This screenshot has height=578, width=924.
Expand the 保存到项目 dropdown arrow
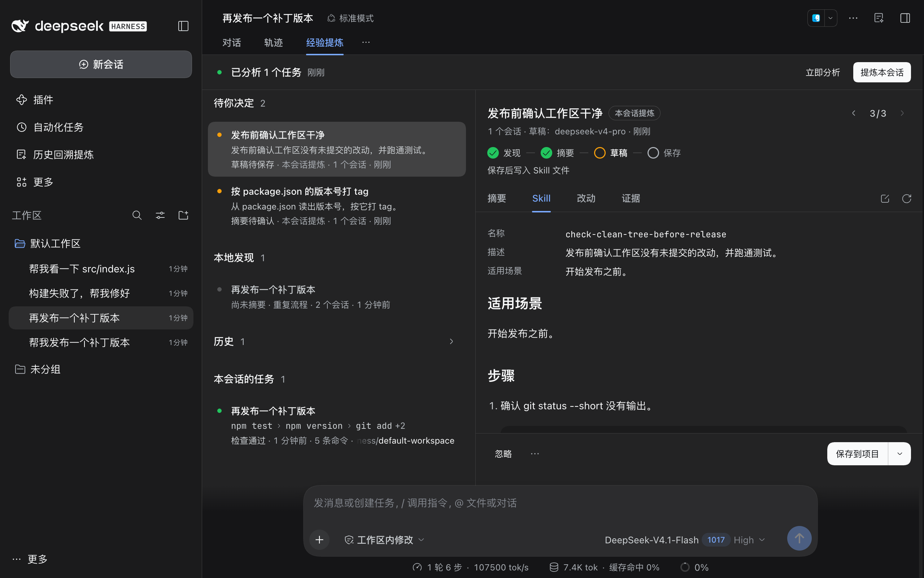[x=899, y=454]
